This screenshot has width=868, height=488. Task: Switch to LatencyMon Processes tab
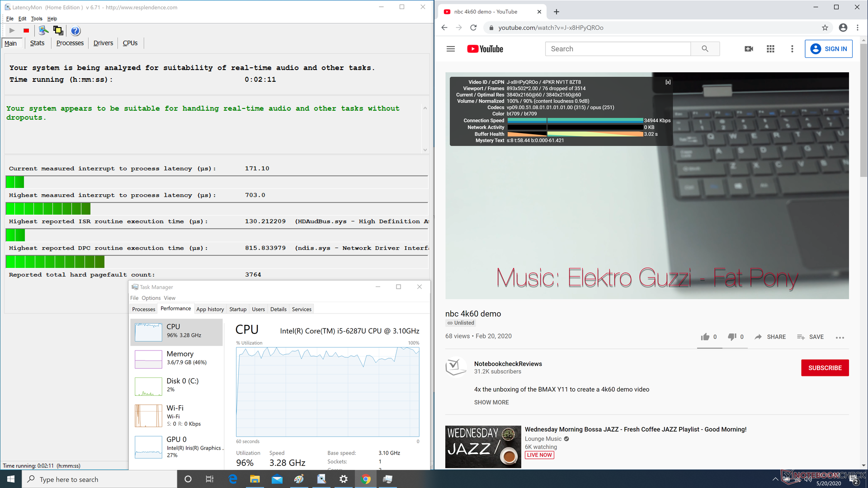[x=70, y=43]
